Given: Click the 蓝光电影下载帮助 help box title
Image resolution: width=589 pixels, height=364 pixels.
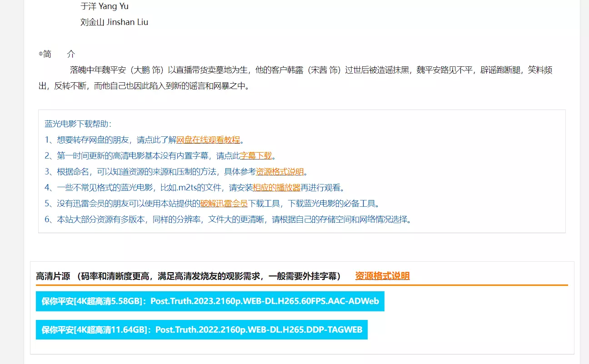Looking at the screenshot, I should click(78, 124).
